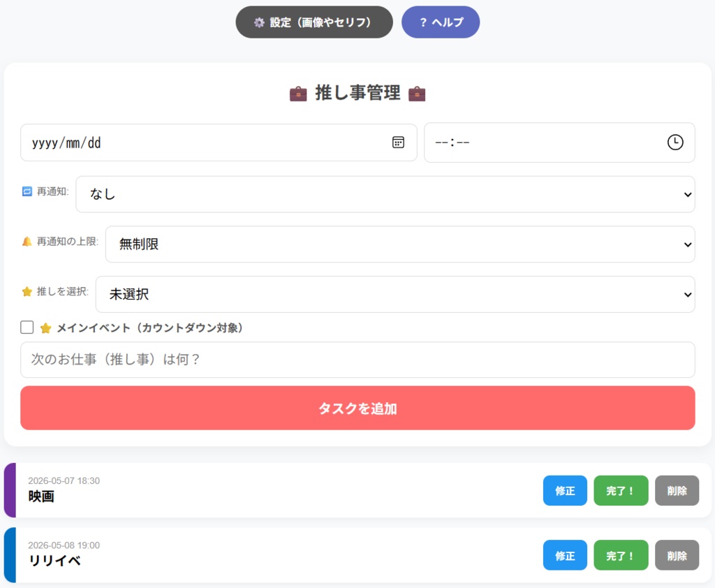The image size is (715, 588).
Task: Click the date 2026-05-08 19:00
Action: point(64,545)
